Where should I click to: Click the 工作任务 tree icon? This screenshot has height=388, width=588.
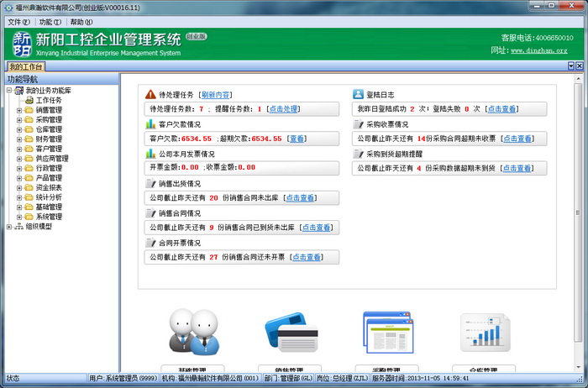pyautogui.click(x=29, y=100)
